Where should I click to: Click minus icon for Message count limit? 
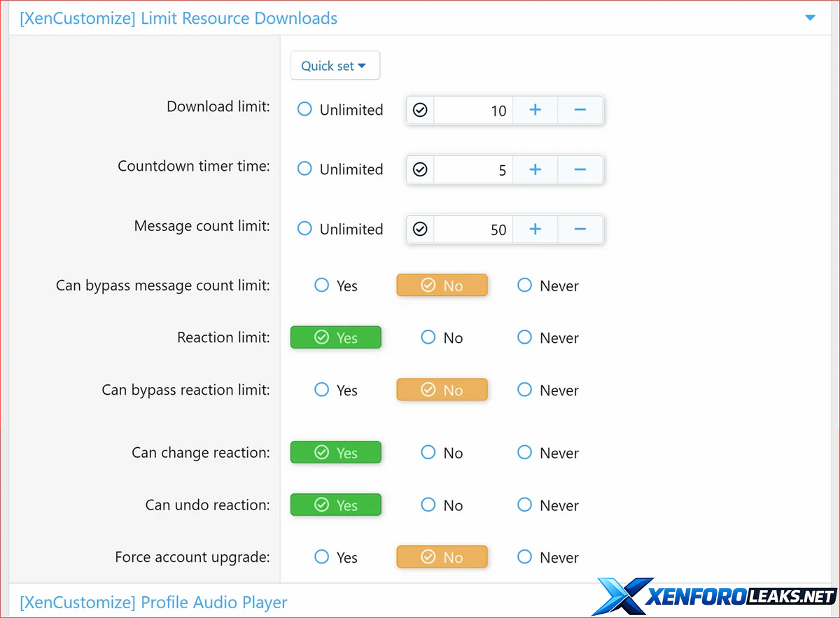click(580, 229)
